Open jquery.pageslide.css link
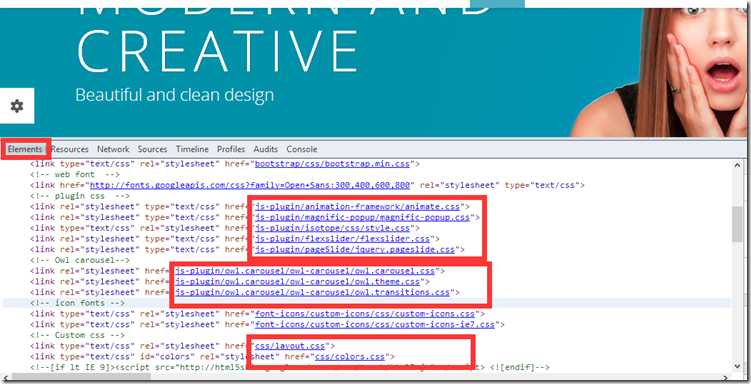751x384 pixels. 355,249
